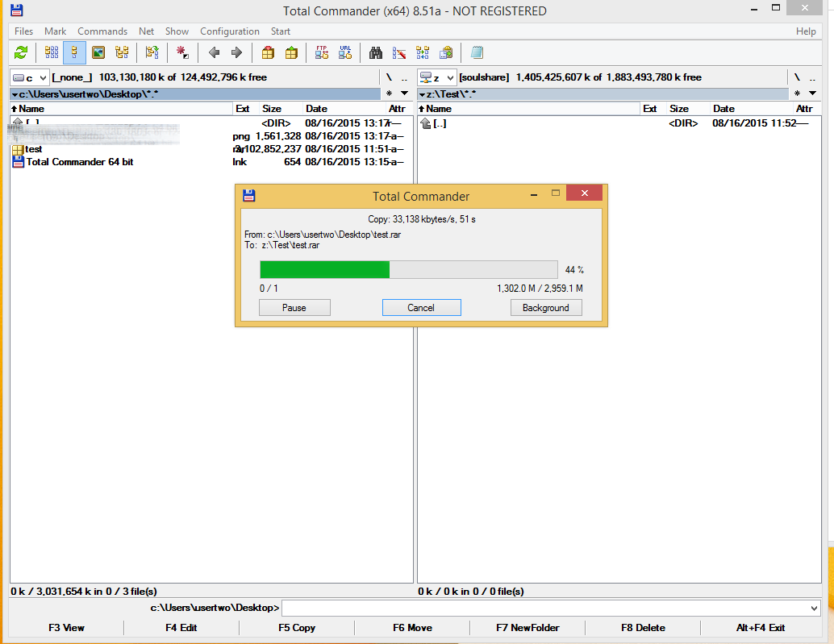
Task: Click Total Commander floppy icon in title bar
Action: [x=16, y=10]
